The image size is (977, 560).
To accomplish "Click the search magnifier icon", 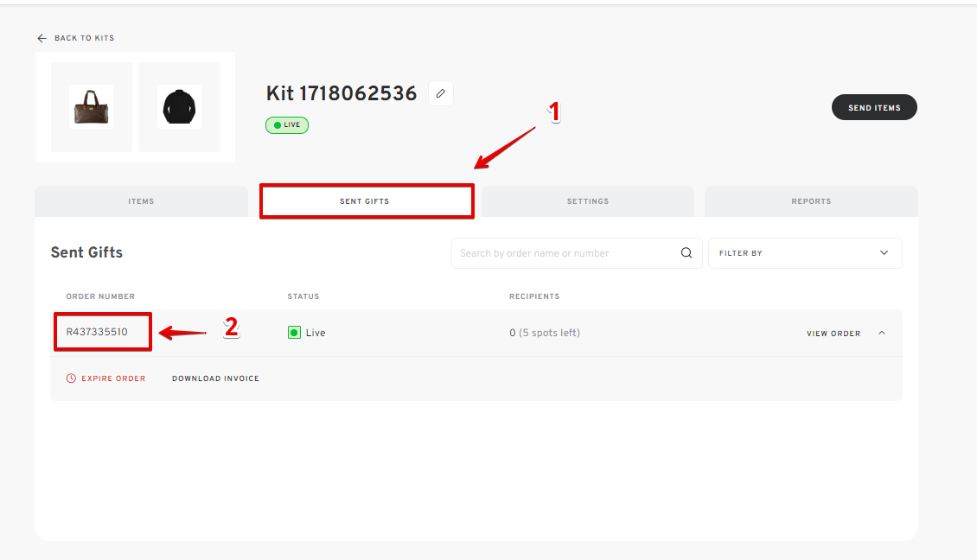I will point(686,253).
